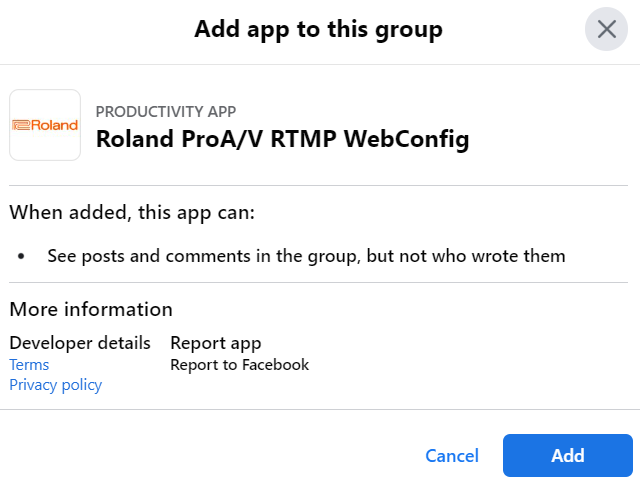Click the 'Add app to this group' title
The image size is (640, 490).
click(318, 29)
